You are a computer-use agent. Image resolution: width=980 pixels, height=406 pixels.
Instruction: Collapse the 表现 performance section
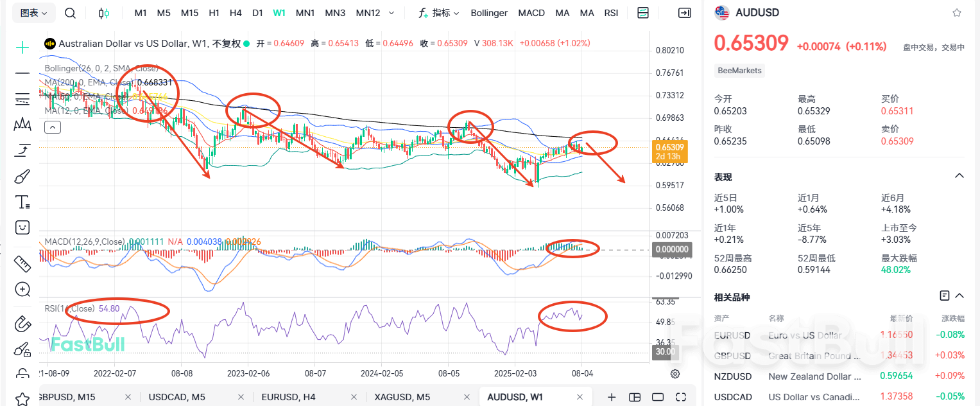(x=959, y=175)
